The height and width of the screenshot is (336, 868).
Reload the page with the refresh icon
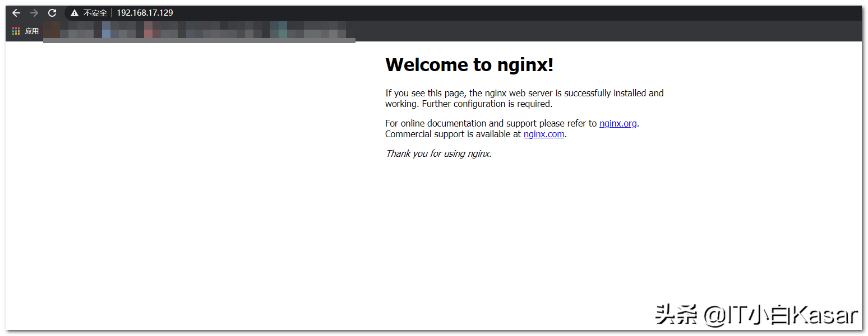[52, 13]
